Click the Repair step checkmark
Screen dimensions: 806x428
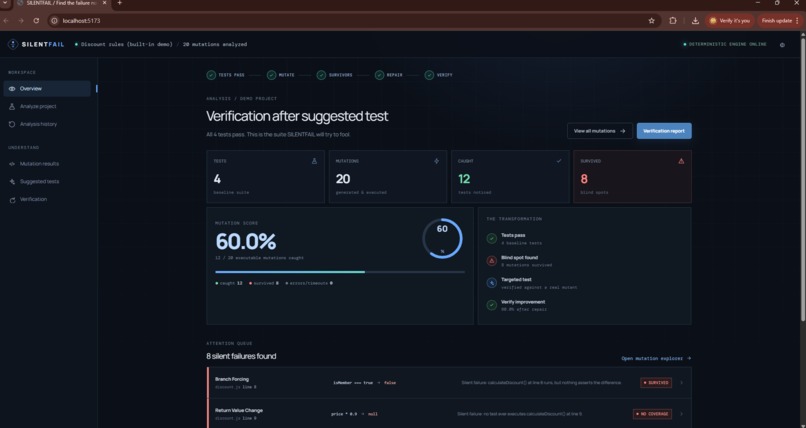(379, 75)
